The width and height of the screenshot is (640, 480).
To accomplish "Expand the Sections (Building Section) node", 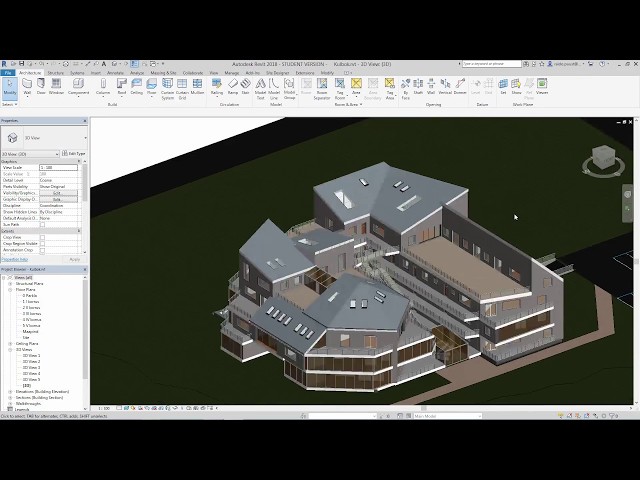I will (10, 398).
